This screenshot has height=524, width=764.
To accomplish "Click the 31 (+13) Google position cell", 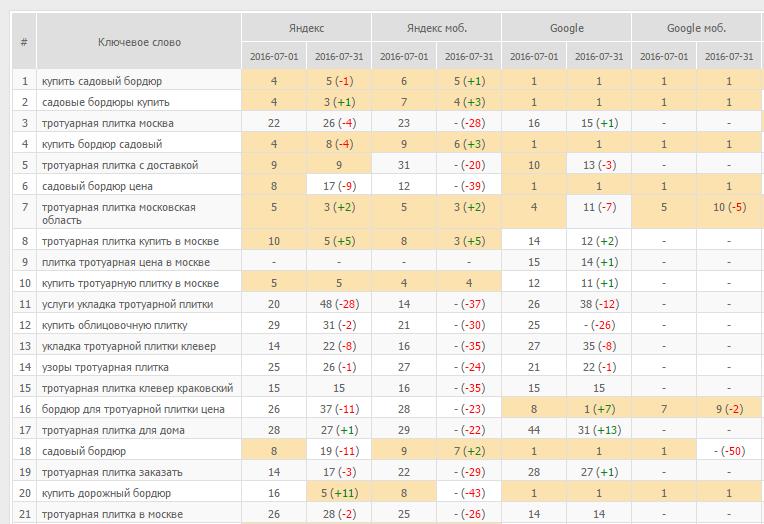I will [599, 430].
